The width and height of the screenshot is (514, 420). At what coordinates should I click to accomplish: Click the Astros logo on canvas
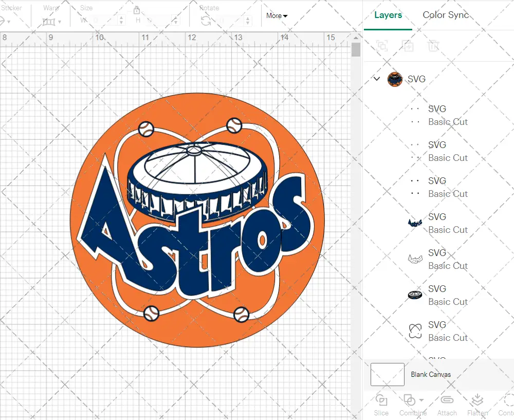click(197, 220)
